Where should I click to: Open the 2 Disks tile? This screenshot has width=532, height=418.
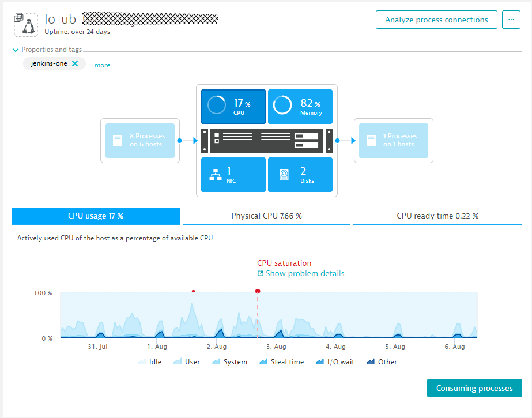click(x=300, y=175)
